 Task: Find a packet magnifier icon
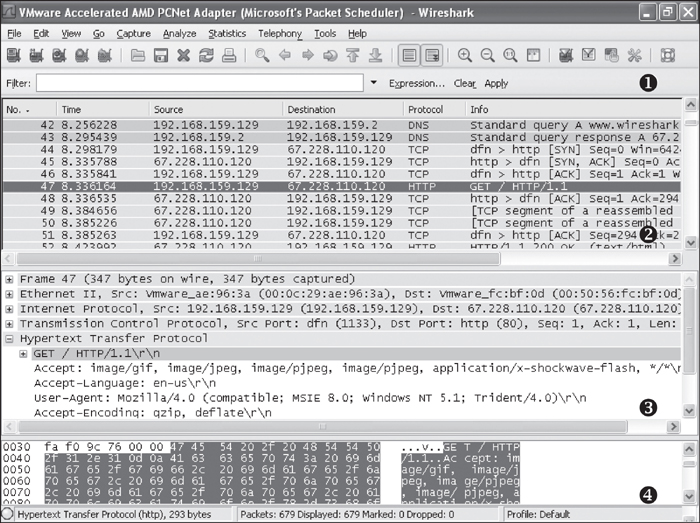tap(262, 56)
